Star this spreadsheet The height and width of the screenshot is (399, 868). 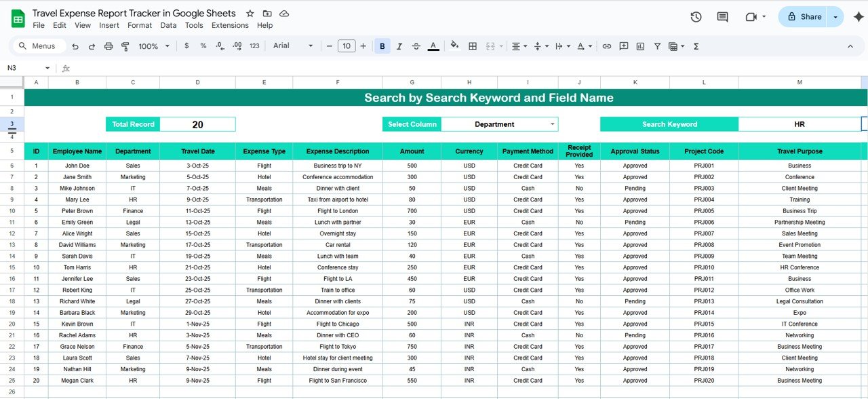click(x=250, y=14)
